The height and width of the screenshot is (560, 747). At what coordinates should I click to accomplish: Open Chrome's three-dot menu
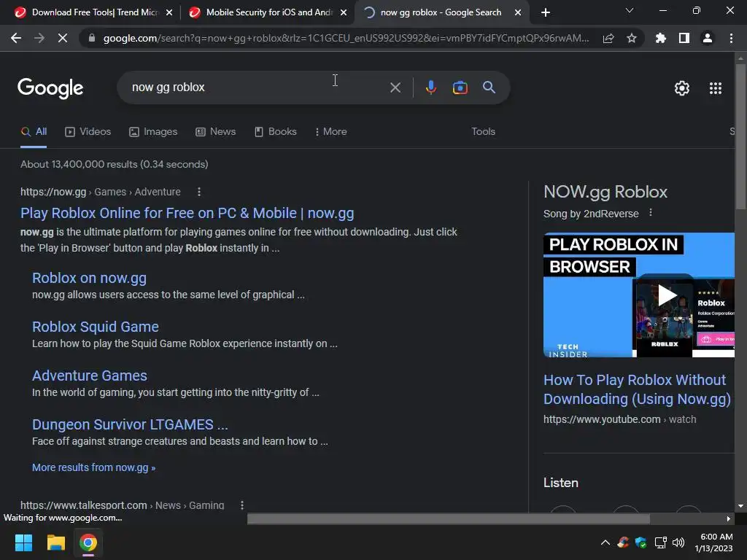(731, 38)
